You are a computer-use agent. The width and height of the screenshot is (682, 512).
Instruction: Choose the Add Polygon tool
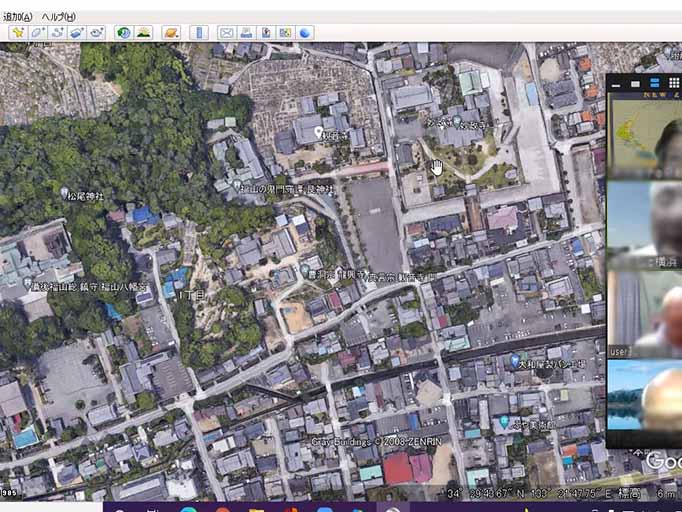coord(37,32)
